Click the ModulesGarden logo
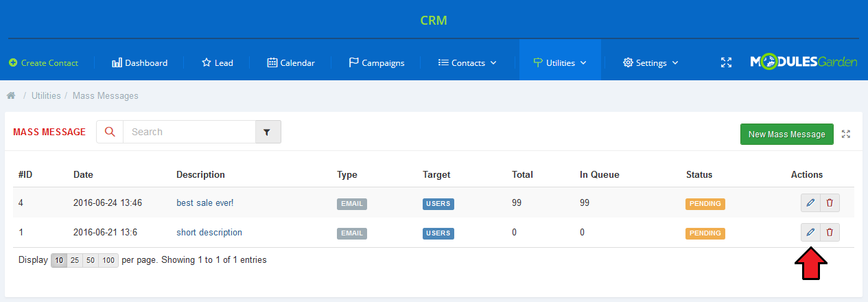Viewport: 868px width, 302px height. (x=804, y=62)
